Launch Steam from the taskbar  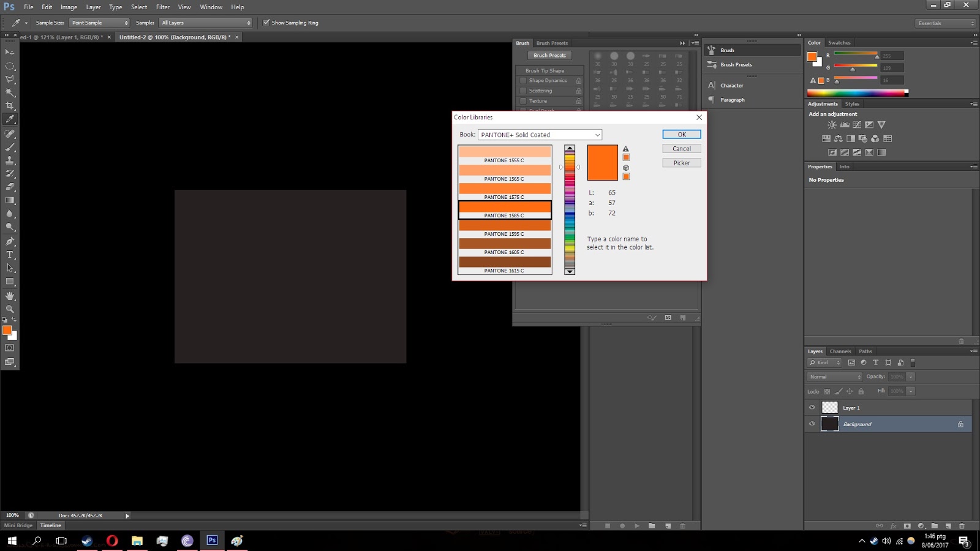pyautogui.click(x=87, y=541)
